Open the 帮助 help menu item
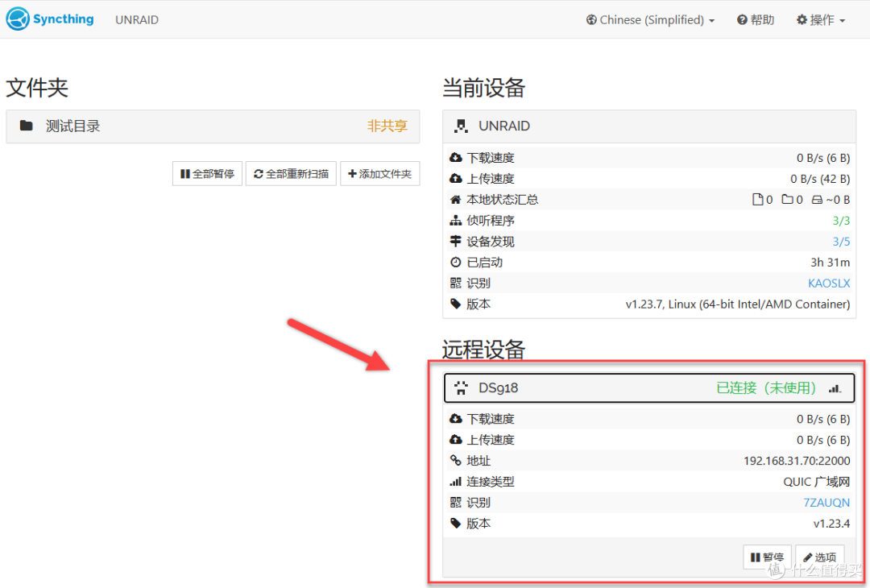This screenshot has height=588, width=870. pyautogui.click(x=755, y=20)
